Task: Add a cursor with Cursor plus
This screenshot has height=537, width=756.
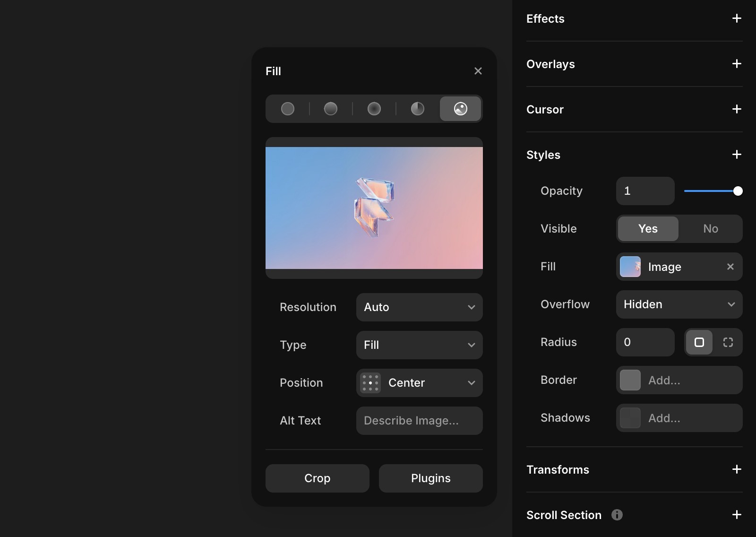Action: [737, 109]
